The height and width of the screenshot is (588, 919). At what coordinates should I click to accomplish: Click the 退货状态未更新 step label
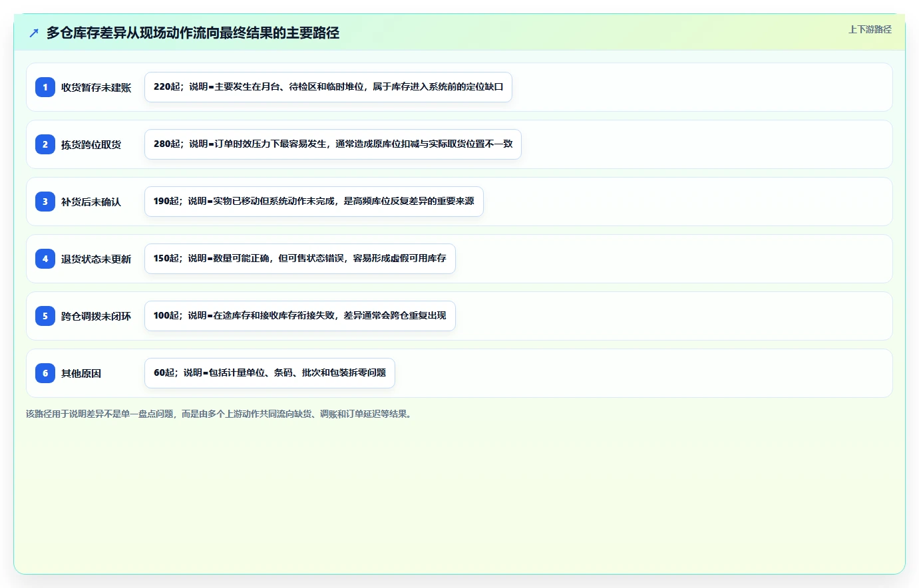96,259
